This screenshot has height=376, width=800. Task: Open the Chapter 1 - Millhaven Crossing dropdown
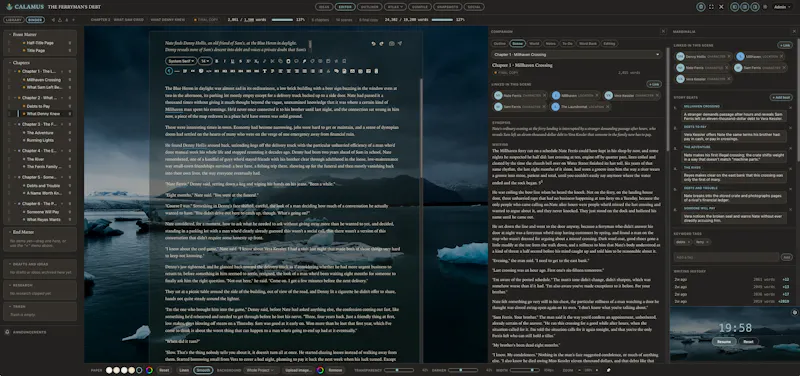pos(577,54)
